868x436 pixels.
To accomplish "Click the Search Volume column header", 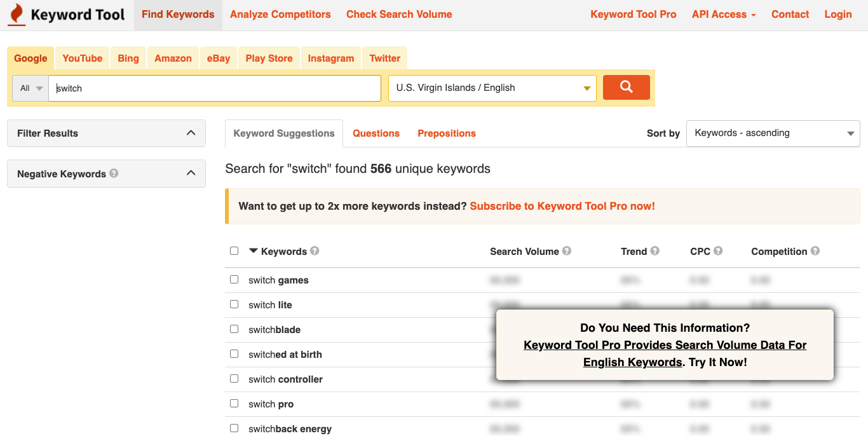I will click(524, 252).
